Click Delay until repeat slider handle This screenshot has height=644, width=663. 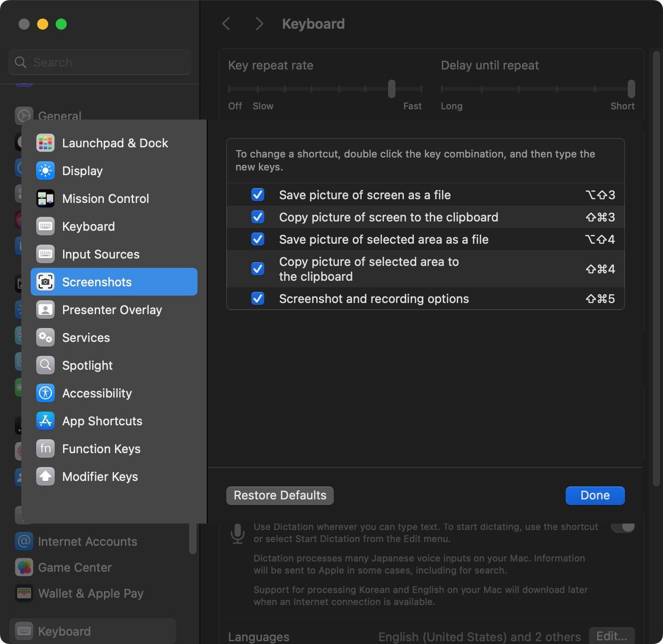click(x=631, y=88)
